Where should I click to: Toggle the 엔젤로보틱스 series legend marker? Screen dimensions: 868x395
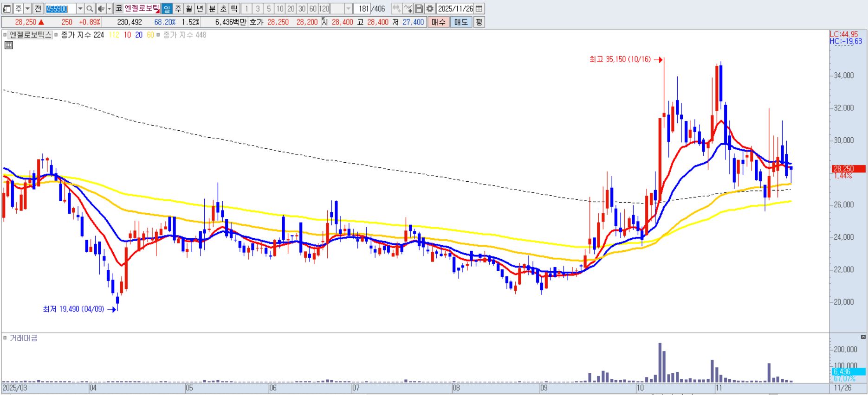pos(6,35)
